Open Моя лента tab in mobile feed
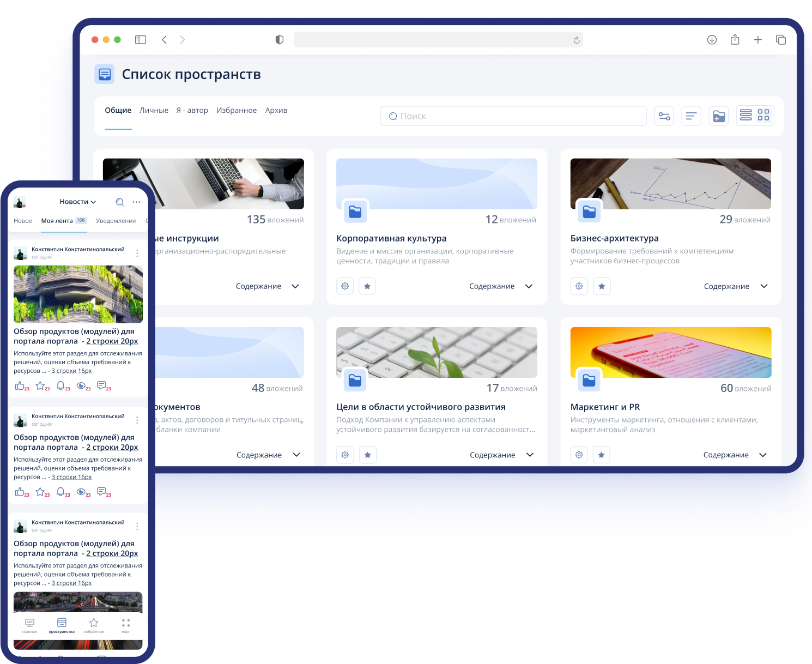 [56, 220]
